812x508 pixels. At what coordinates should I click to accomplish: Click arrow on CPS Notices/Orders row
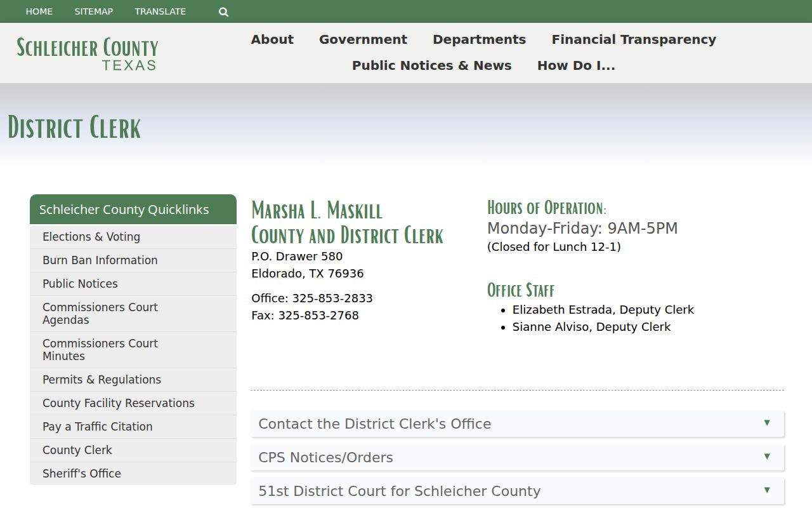[x=767, y=457]
